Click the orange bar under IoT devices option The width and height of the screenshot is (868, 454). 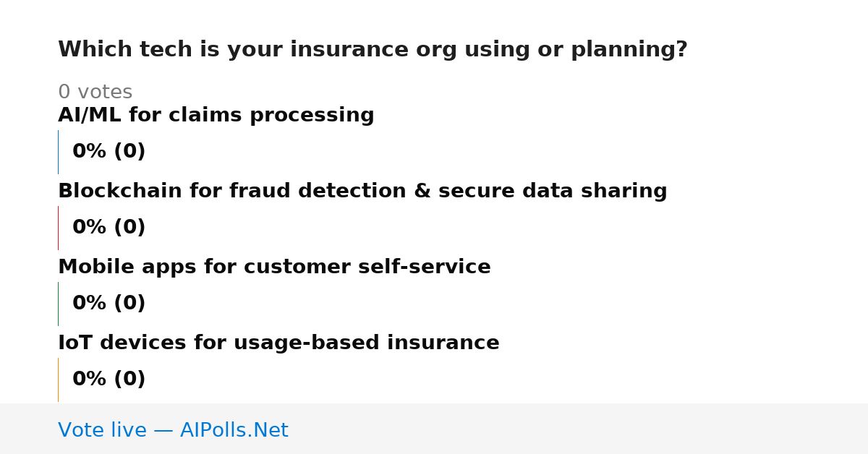point(58,380)
